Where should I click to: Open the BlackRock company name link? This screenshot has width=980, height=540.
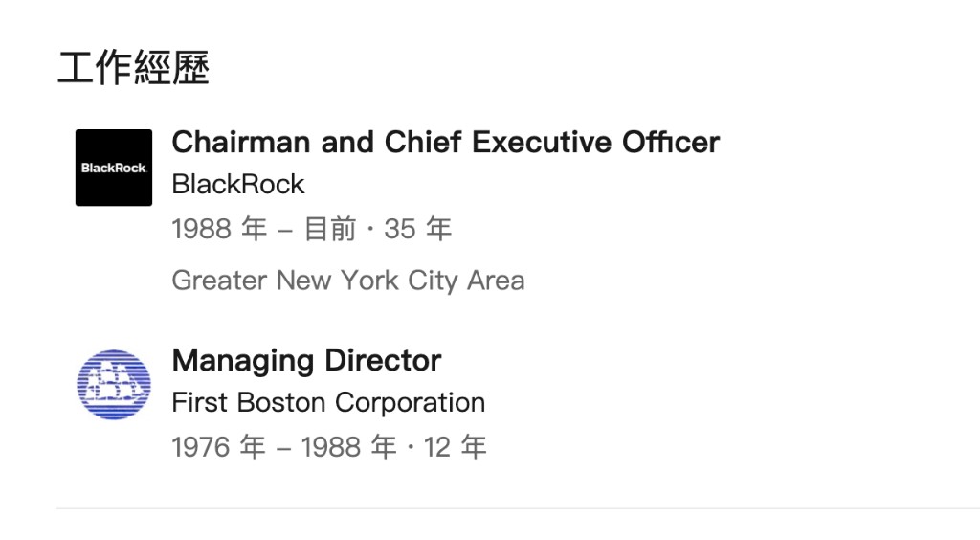tap(238, 184)
